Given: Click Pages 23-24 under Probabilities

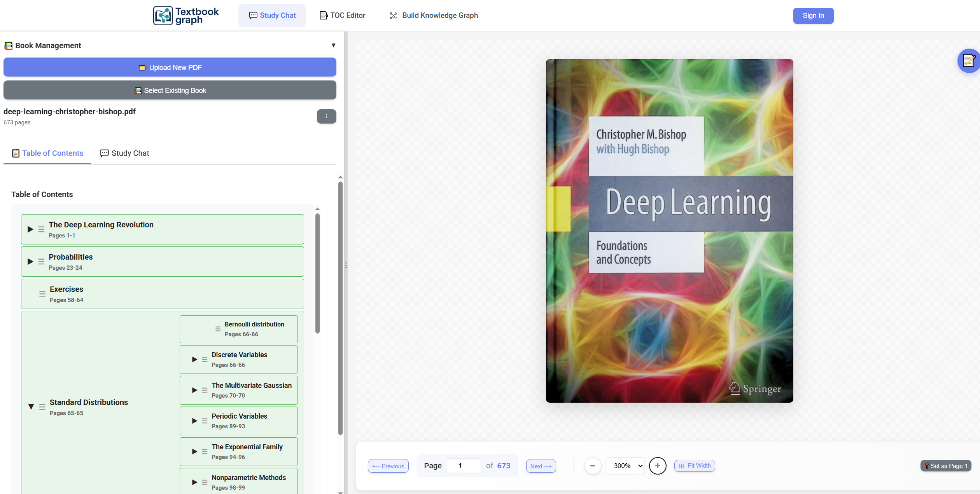Looking at the screenshot, I should 65,268.
